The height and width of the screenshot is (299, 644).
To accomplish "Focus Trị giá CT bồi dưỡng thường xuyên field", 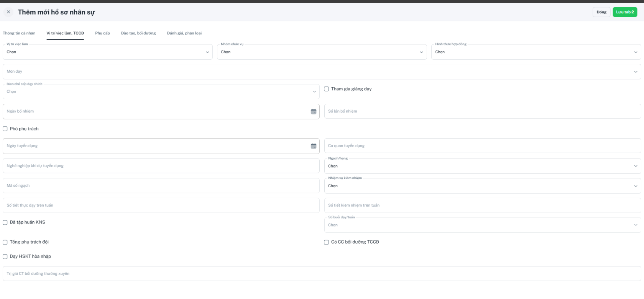I will pos(322,274).
